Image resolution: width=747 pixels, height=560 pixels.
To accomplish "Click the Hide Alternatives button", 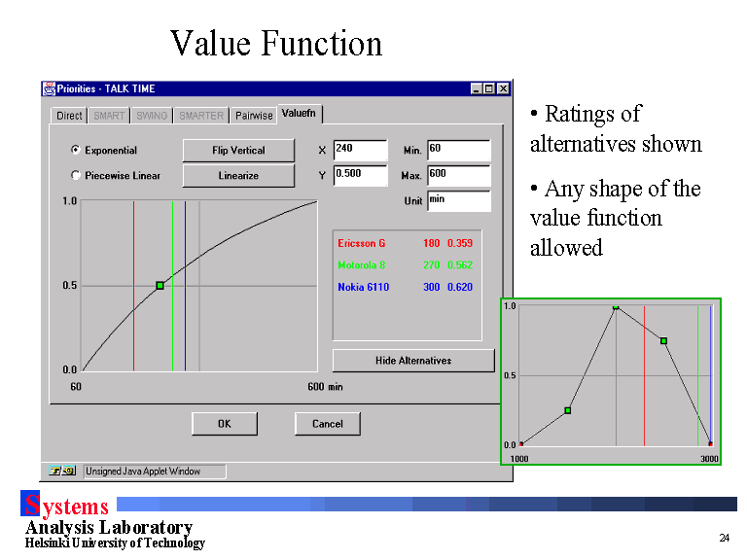I will 413,361.
